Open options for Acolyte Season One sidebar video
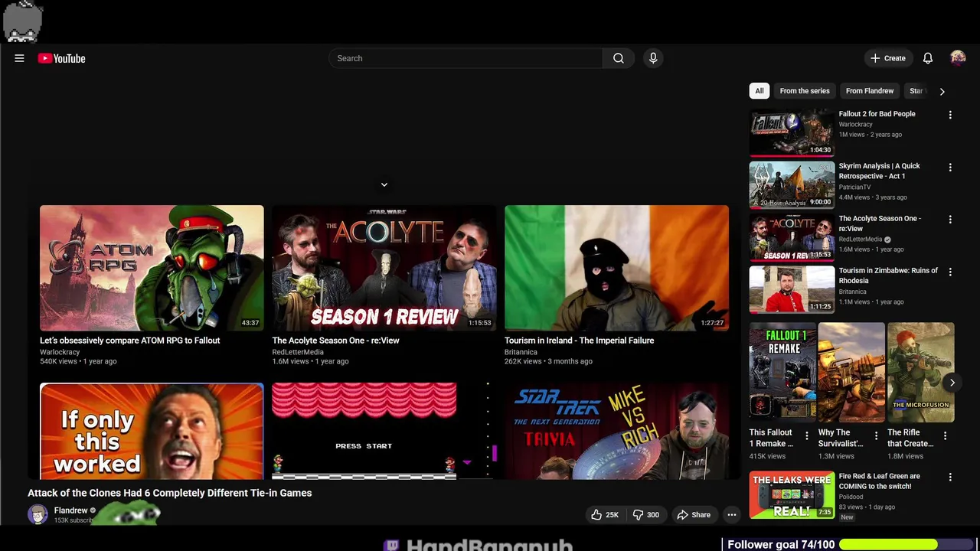Viewport: 980px width, 551px height. 950,220
